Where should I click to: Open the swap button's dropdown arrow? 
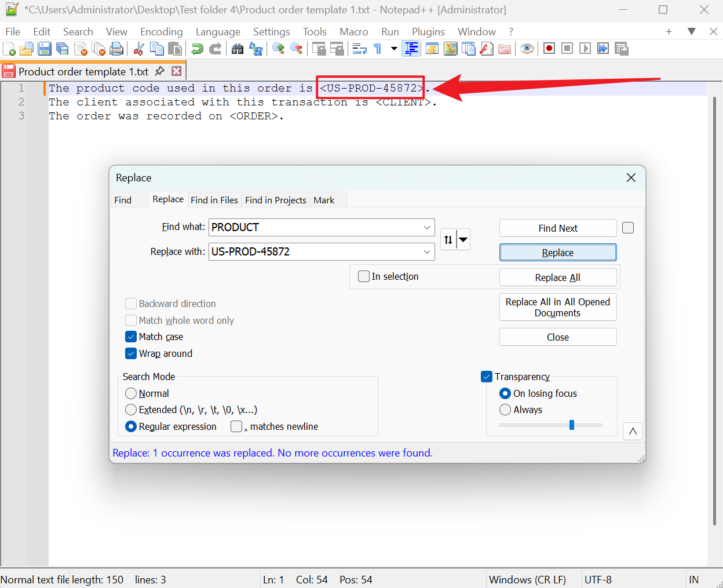pyautogui.click(x=463, y=239)
